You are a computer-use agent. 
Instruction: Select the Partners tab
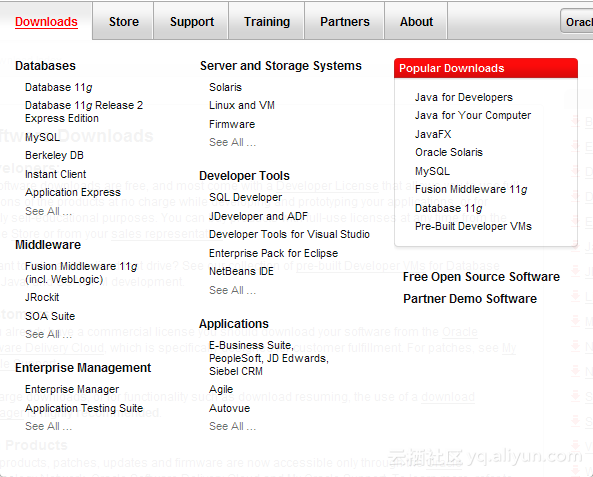(345, 22)
